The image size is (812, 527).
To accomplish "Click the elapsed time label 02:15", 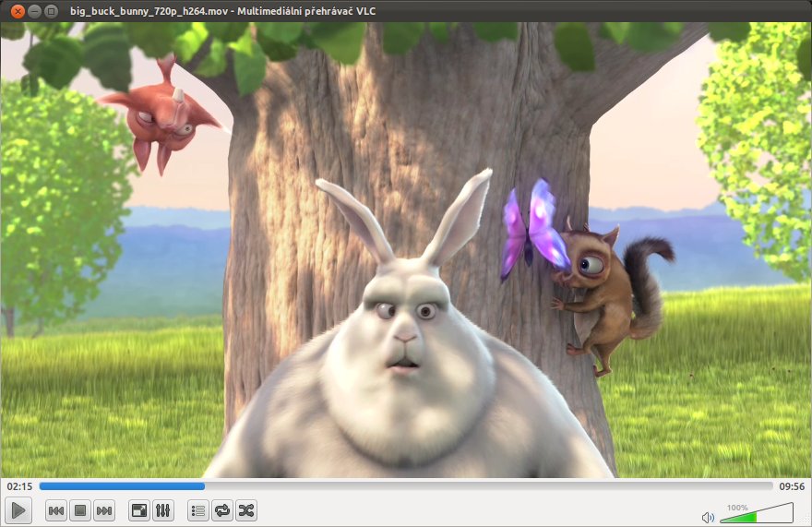I will coord(19,486).
